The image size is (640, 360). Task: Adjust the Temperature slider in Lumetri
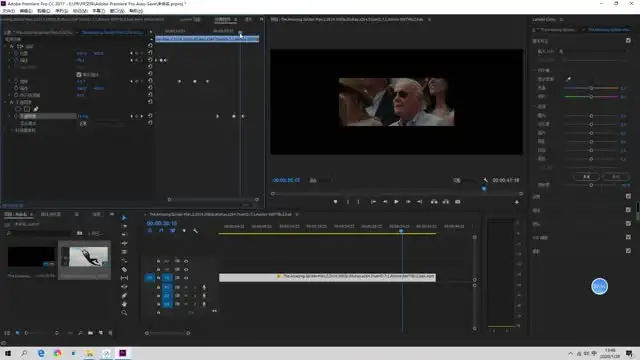point(591,88)
